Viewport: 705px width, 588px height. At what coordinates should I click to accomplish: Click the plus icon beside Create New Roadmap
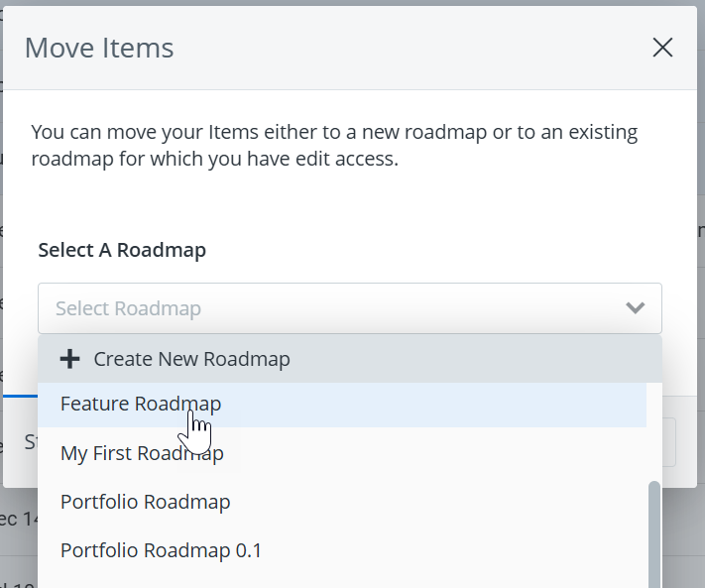click(69, 359)
